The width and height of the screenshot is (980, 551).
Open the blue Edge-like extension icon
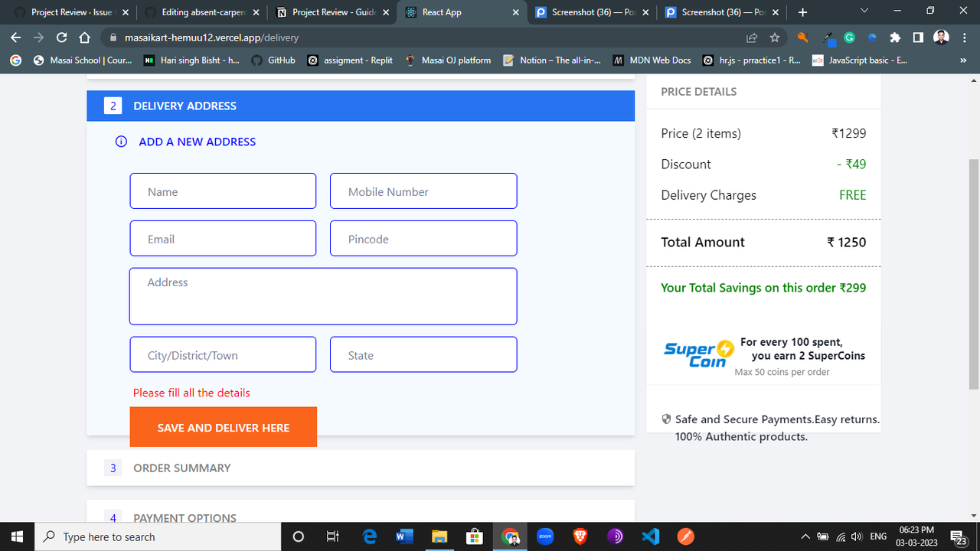point(872,37)
